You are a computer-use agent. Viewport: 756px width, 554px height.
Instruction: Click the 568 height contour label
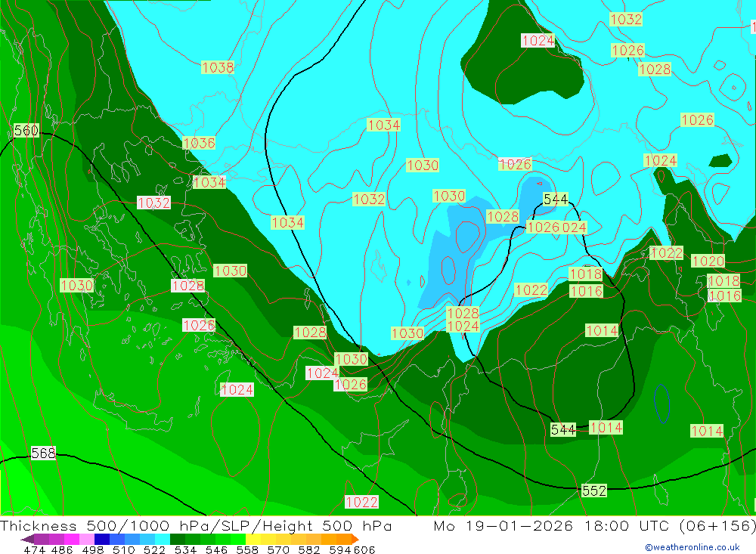pos(43,453)
